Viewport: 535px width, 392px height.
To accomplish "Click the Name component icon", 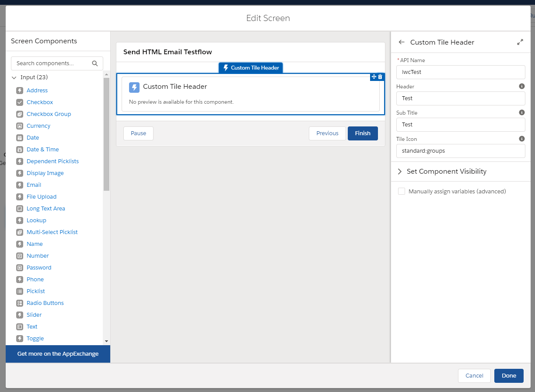I will point(19,244).
